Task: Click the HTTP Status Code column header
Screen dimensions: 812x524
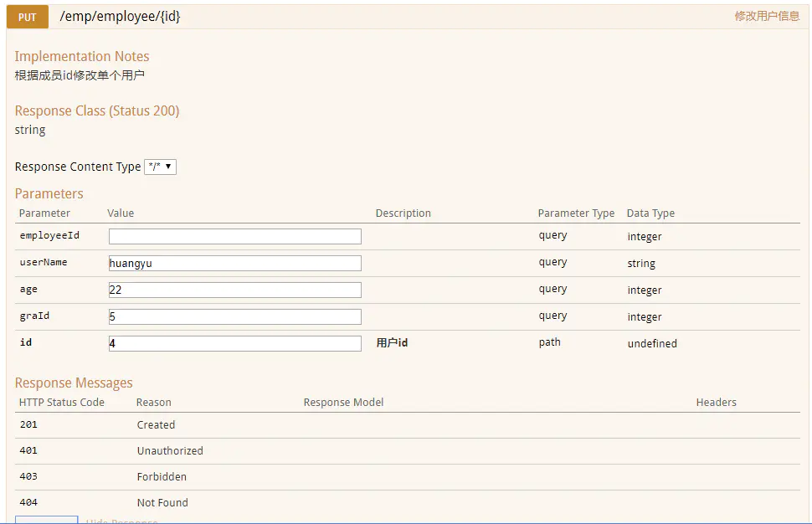Action: [x=62, y=403]
